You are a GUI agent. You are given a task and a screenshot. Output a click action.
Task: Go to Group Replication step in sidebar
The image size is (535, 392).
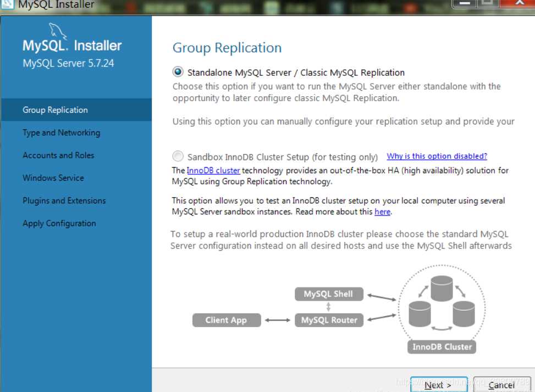pos(76,110)
